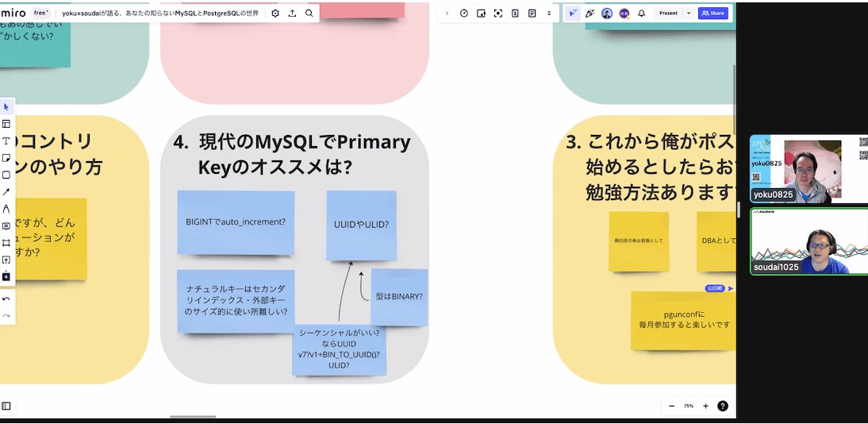Select the Connection line arrow tool
868x424 pixels.
pyautogui.click(x=6, y=192)
